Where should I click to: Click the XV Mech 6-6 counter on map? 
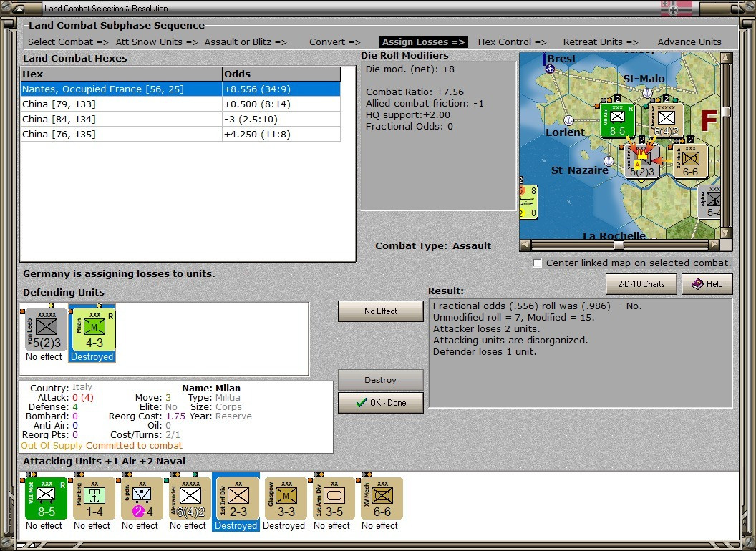690,162
